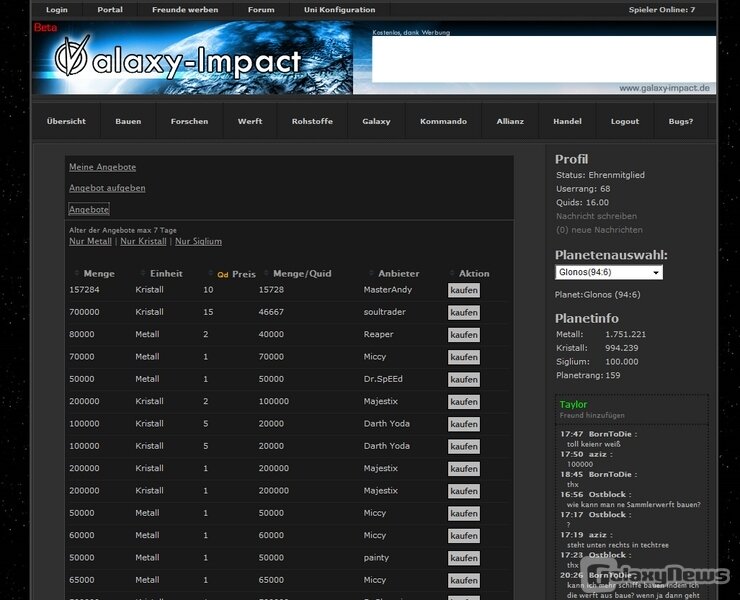This screenshot has height=600, width=740.
Task: Click Spieler Online: 7 counter
Action: (662, 9)
